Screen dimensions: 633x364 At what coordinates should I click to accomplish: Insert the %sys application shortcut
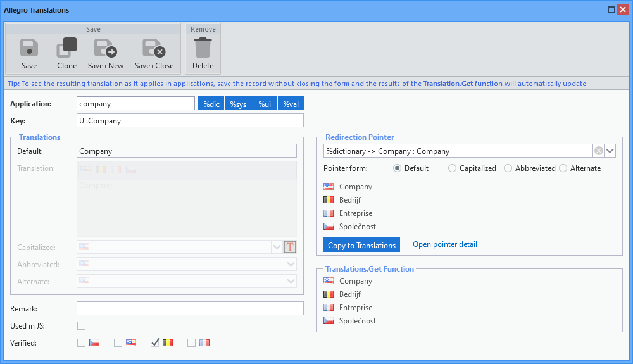click(238, 104)
